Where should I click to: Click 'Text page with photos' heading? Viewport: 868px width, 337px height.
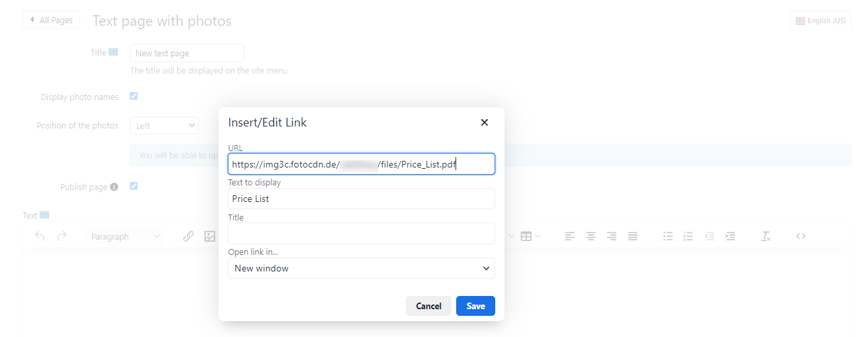(162, 21)
